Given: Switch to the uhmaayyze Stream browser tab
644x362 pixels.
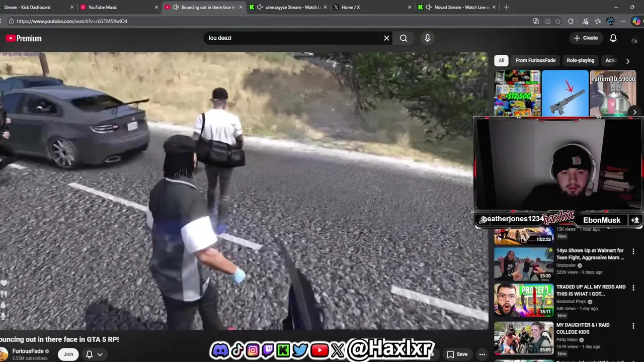Looking at the screenshot, I should [288, 7].
